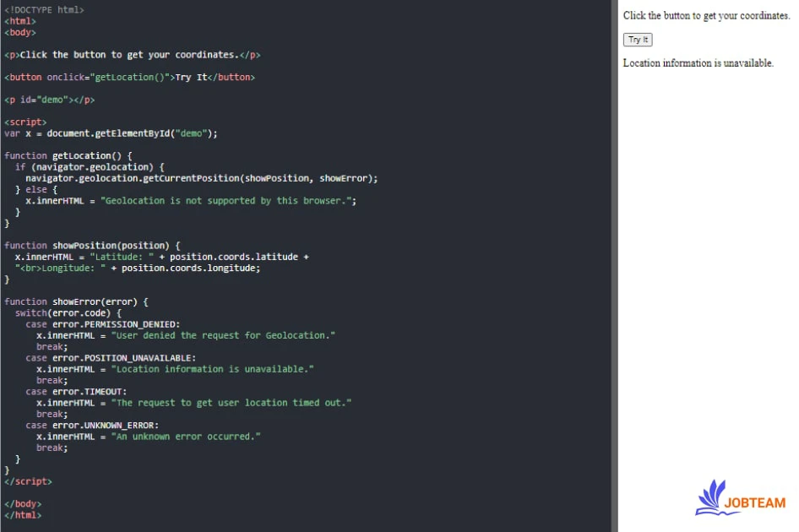The height and width of the screenshot is (532, 799).
Task: Click the case error.PERMISSION_DENIED line
Action: coord(102,324)
